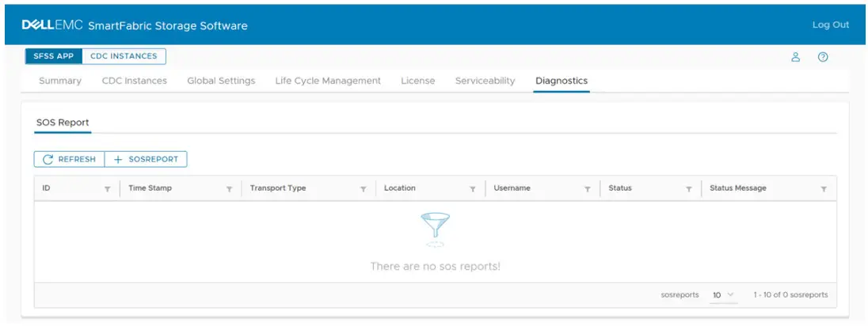Open the Serviceability tab
The image size is (868, 326).
point(485,81)
